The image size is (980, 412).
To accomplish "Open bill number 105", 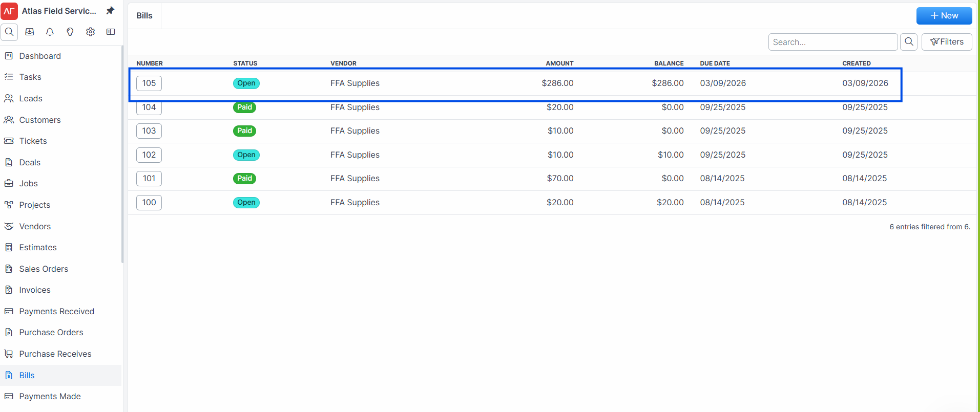I will pos(149,83).
